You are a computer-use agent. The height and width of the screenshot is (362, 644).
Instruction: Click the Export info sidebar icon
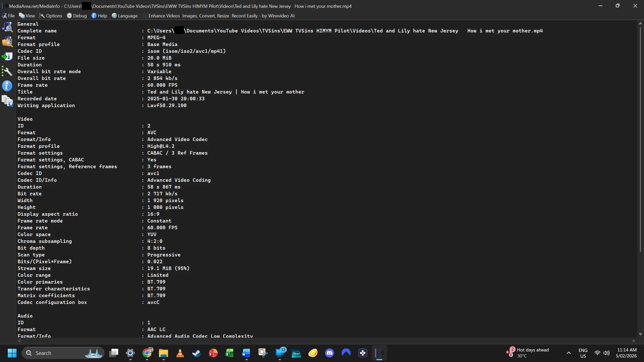coord(7,57)
